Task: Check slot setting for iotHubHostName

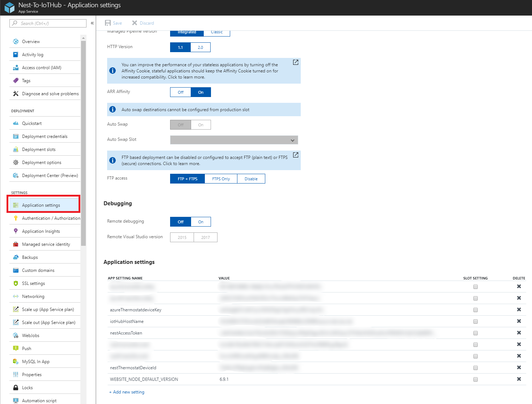Action: [476, 321]
